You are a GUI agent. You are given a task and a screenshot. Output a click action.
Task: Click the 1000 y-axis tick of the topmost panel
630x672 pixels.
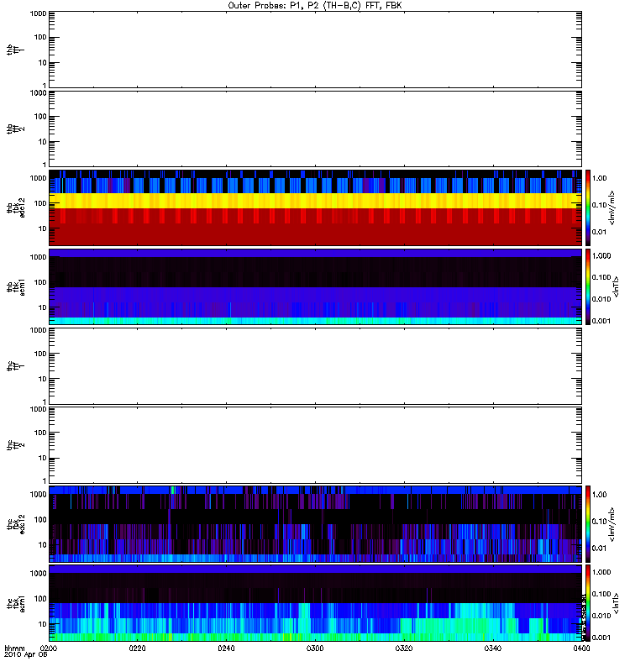38,13
